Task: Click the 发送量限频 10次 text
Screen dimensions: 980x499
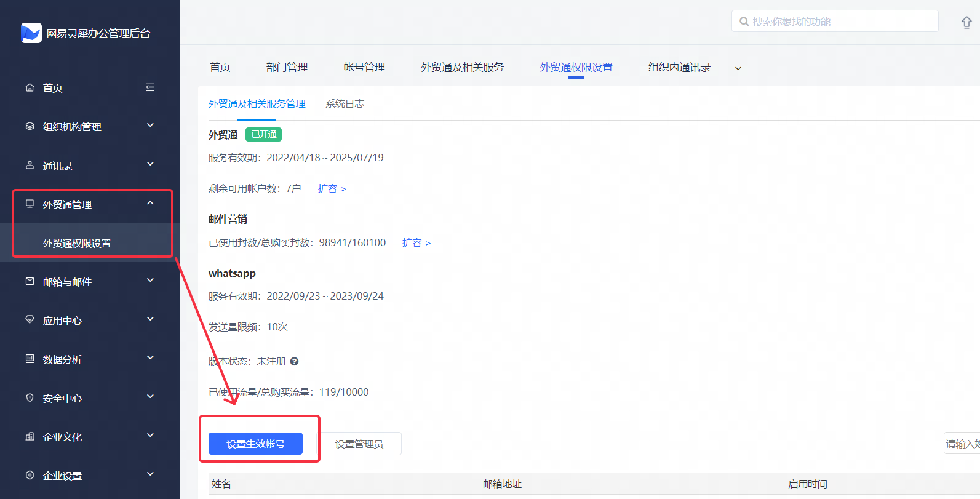Action: pyautogui.click(x=248, y=327)
